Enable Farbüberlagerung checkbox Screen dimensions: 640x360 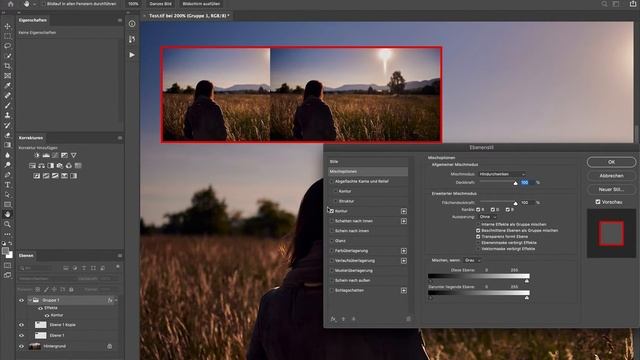(331, 251)
